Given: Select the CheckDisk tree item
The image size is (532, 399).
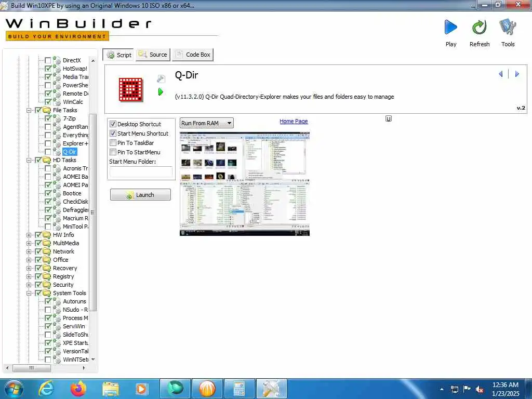Looking at the screenshot, I should (x=75, y=202).
